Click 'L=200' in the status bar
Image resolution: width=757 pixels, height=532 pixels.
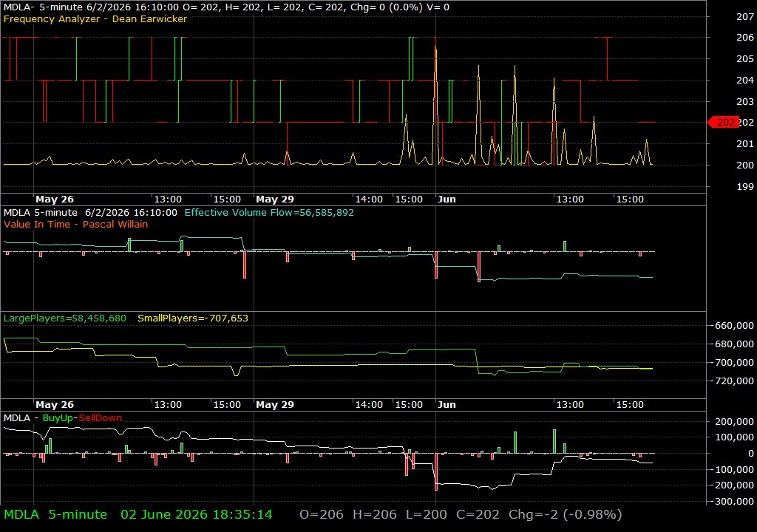pos(427,514)
